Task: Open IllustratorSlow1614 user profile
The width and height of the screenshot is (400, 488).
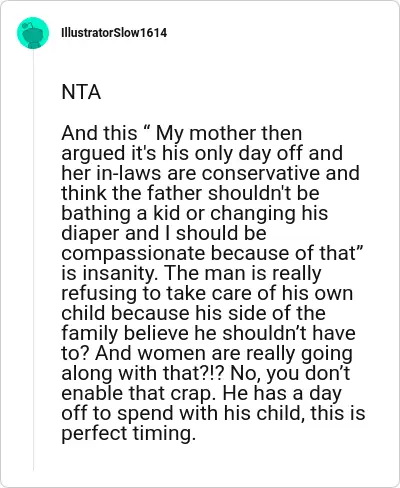Action: coord(114,33)
